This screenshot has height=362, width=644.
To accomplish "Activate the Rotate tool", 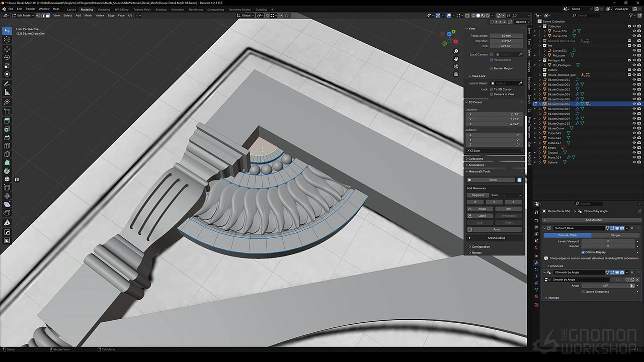I will [x=7, y=57].
